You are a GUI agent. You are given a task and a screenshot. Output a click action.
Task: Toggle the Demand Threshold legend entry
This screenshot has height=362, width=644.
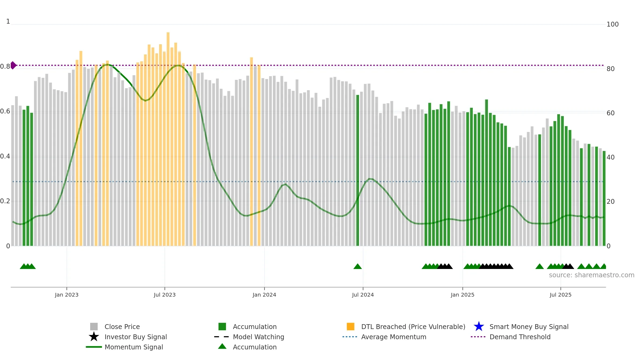[511, 337]
